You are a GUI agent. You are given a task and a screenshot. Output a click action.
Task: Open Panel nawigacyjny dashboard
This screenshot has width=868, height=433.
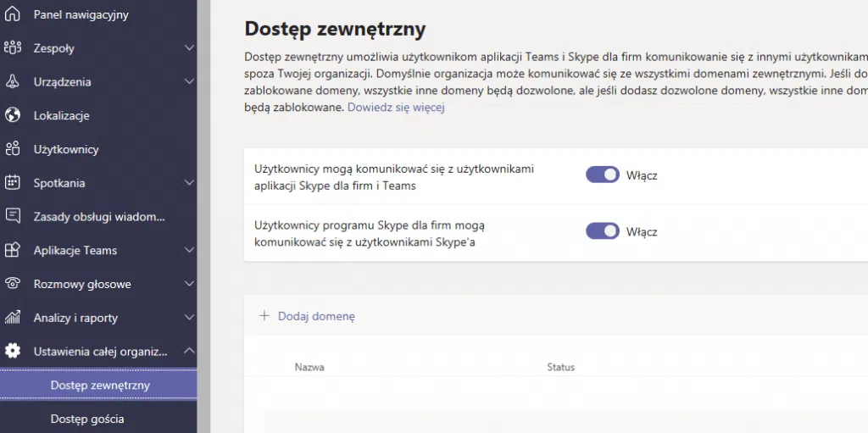81,14
